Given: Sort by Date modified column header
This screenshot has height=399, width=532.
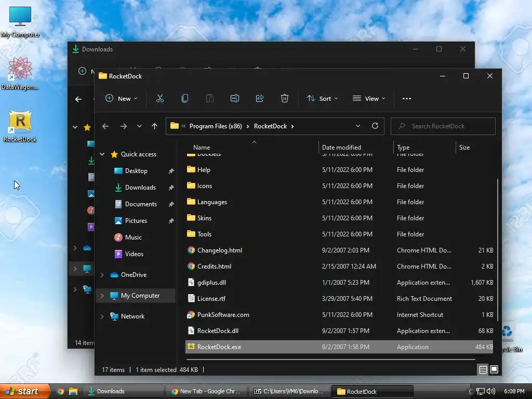Looking at the screenshot, I should point(355,147).
